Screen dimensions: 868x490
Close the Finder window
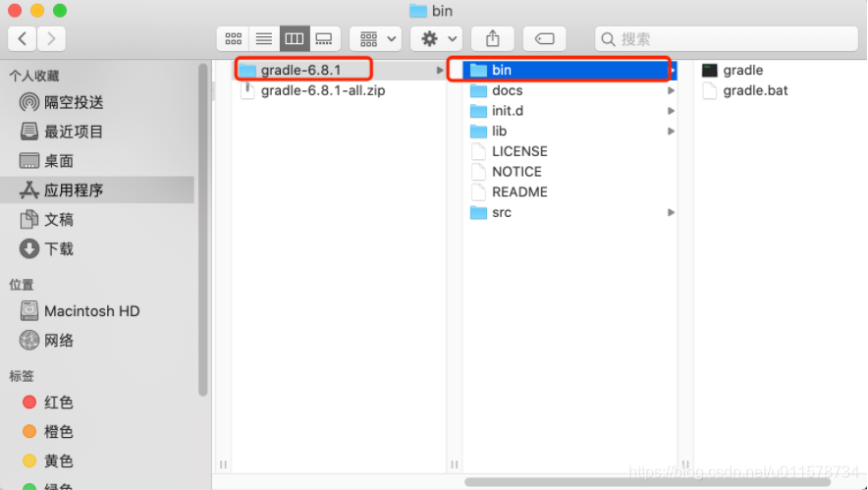point(15,11)
